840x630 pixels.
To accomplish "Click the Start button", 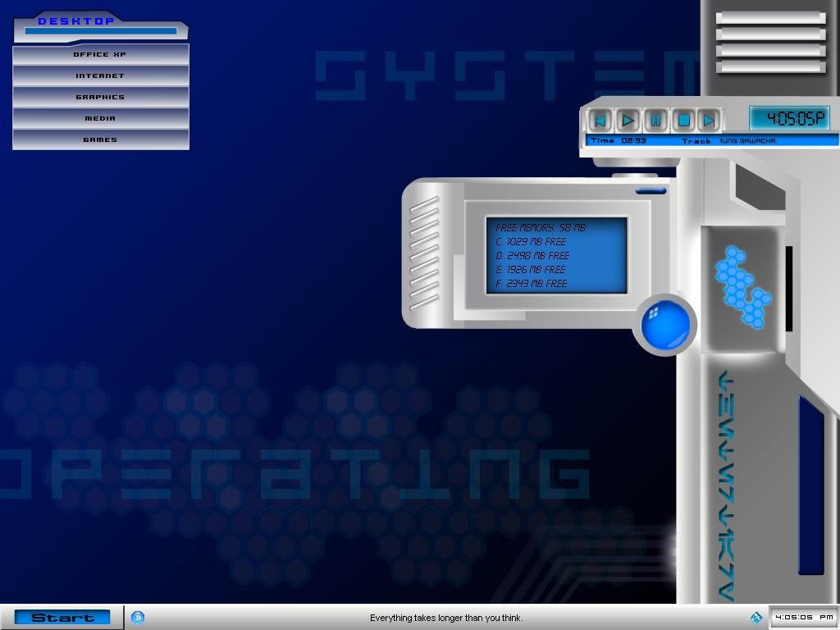I will point(62,618).
